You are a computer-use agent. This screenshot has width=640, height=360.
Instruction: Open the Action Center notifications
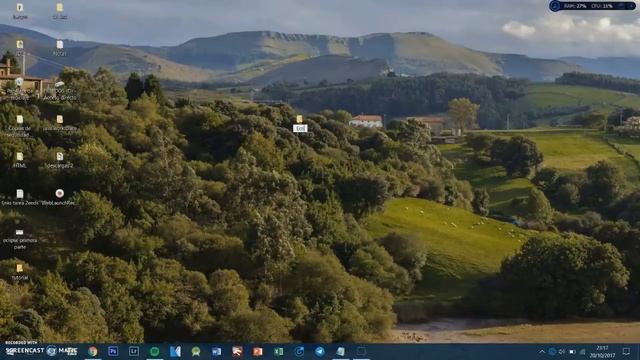(626, 351)
